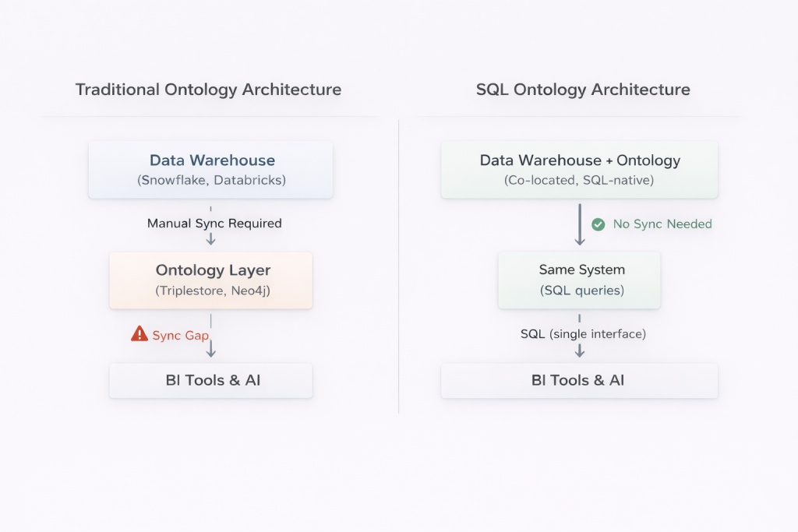This screenshot has width=798, height=532.
Task: Open the Traditional Ontology Architecture tab
Action: point(208,90)
